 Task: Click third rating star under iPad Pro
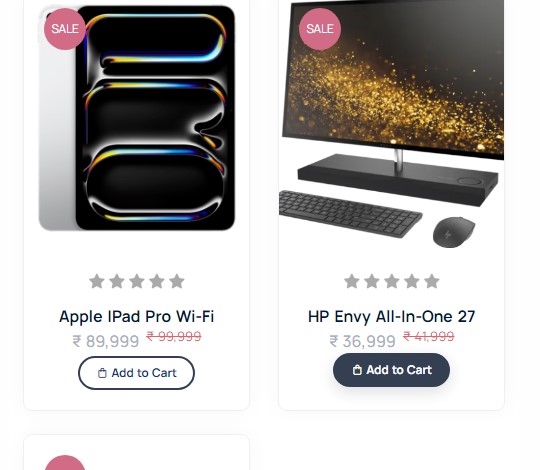[137, 281]
